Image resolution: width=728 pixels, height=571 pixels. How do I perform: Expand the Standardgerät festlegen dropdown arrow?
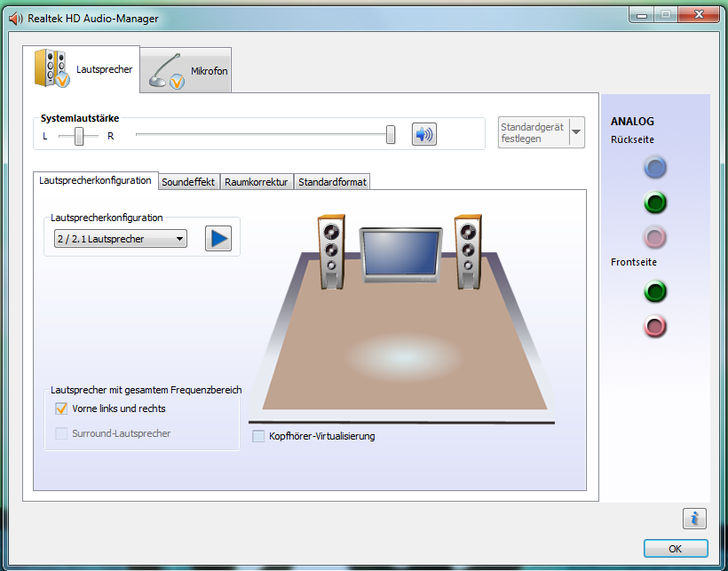(x=576, y=132)
